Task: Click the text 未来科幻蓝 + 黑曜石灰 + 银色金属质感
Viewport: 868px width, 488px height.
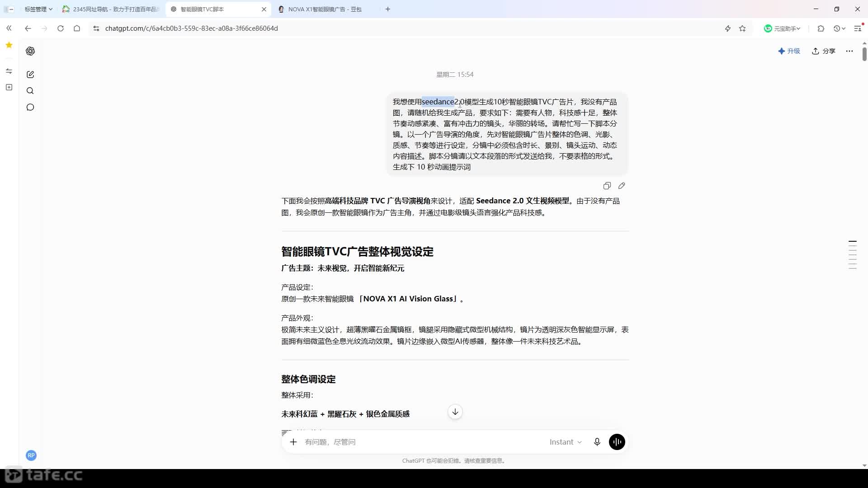Action: coord(345,414)
